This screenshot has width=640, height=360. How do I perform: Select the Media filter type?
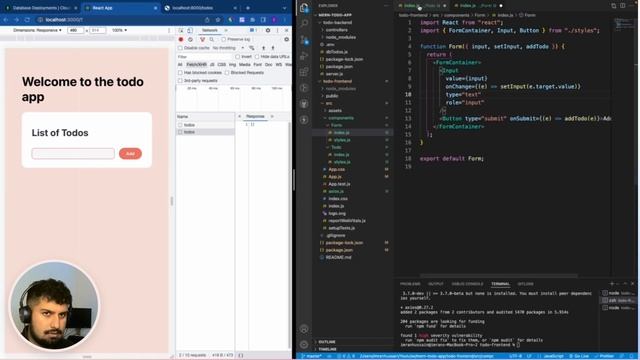(244, 64)
